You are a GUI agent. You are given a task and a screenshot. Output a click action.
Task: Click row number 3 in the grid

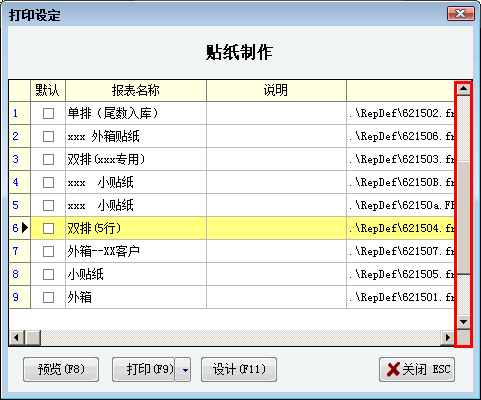(x=20, y=159)
